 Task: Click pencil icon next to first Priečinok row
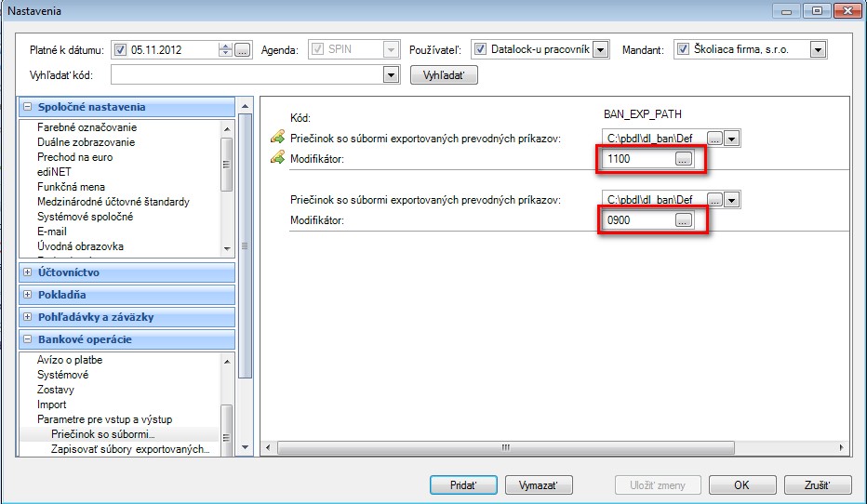point(277,137)
